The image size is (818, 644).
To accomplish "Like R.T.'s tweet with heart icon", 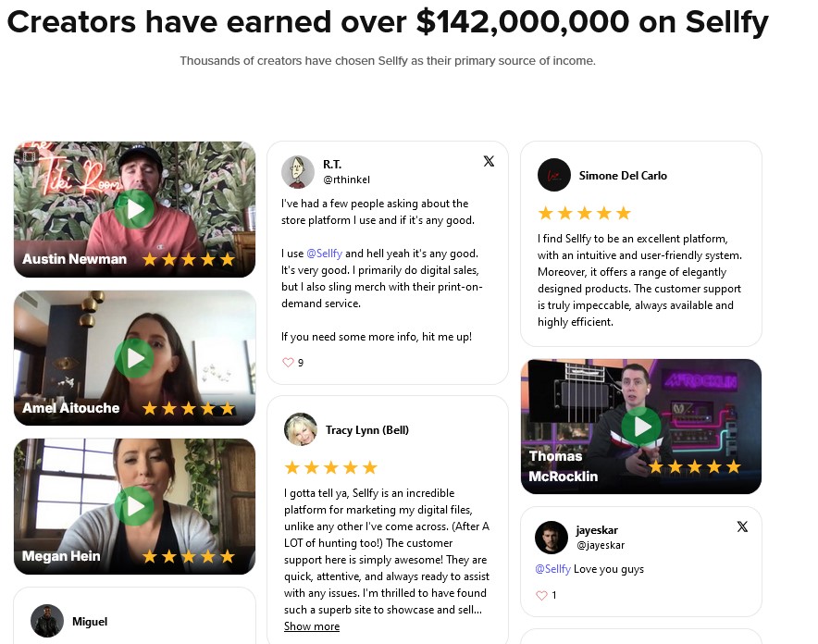I will pyautogui.click(x=288, y=363).
